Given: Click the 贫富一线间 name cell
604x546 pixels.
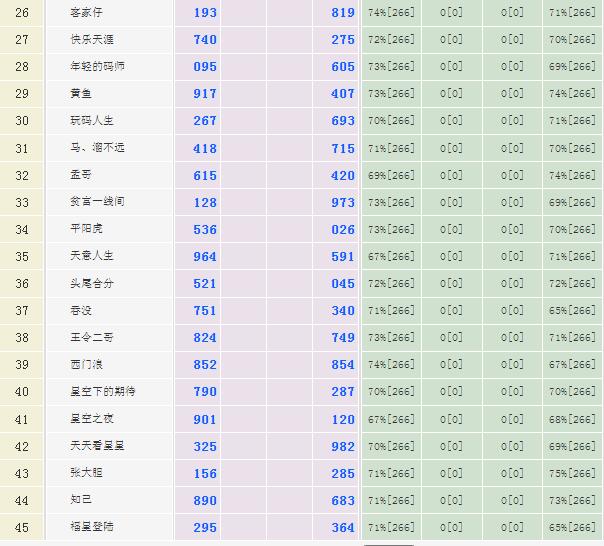Looking at the screenshot, I should pos(98,201).
